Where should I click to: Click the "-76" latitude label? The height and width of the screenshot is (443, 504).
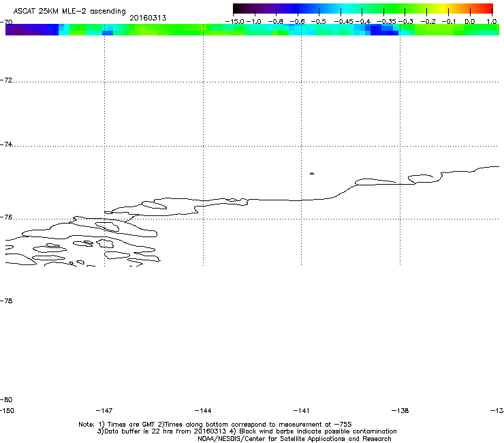click(6, 217)
